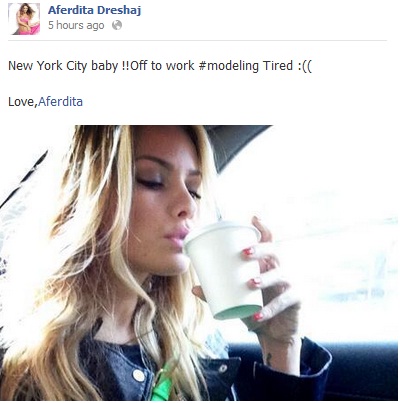Click the "Off to work" phrase

(163, 66)
